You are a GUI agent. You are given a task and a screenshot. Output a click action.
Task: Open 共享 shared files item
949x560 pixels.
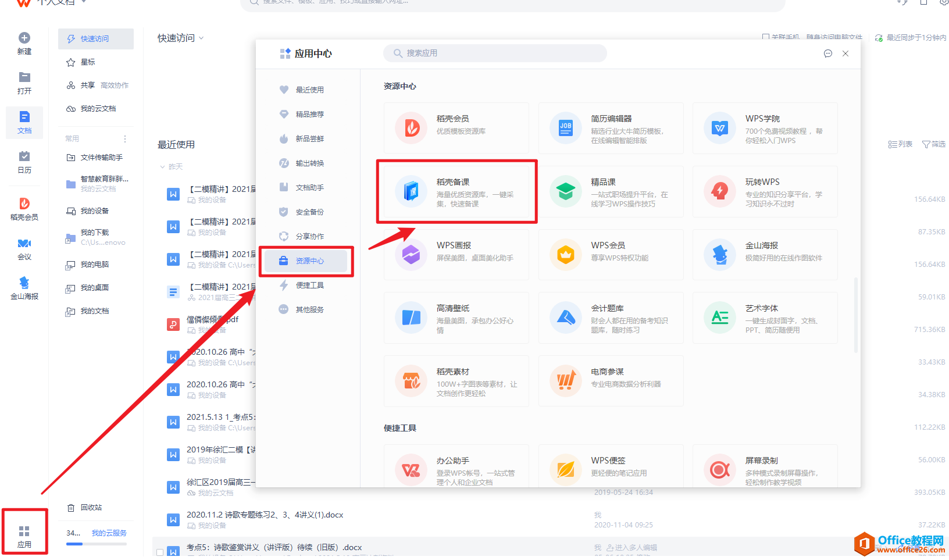point(96,85)
